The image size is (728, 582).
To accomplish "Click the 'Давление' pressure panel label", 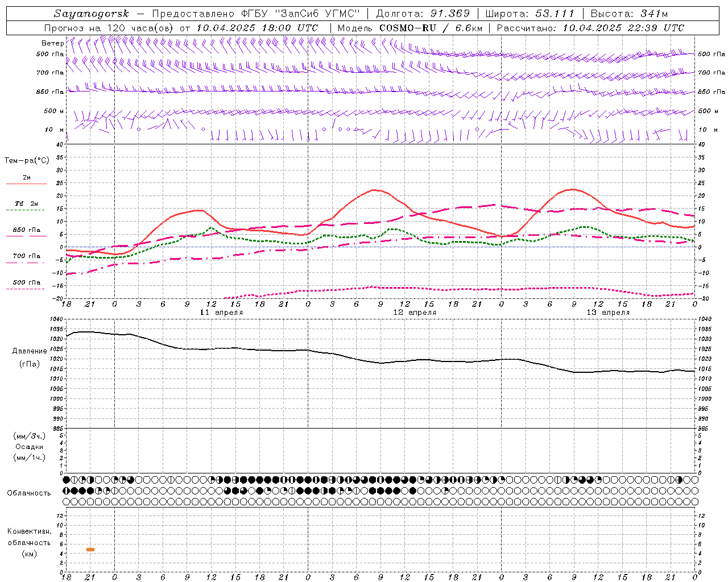I will point(30,351).
